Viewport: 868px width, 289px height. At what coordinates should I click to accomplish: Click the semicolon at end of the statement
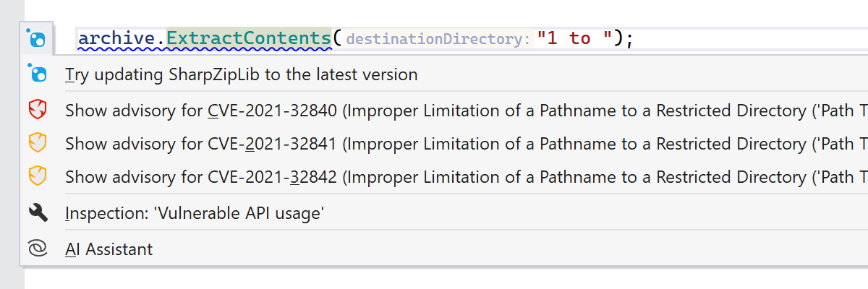click(x=629, y=38)
